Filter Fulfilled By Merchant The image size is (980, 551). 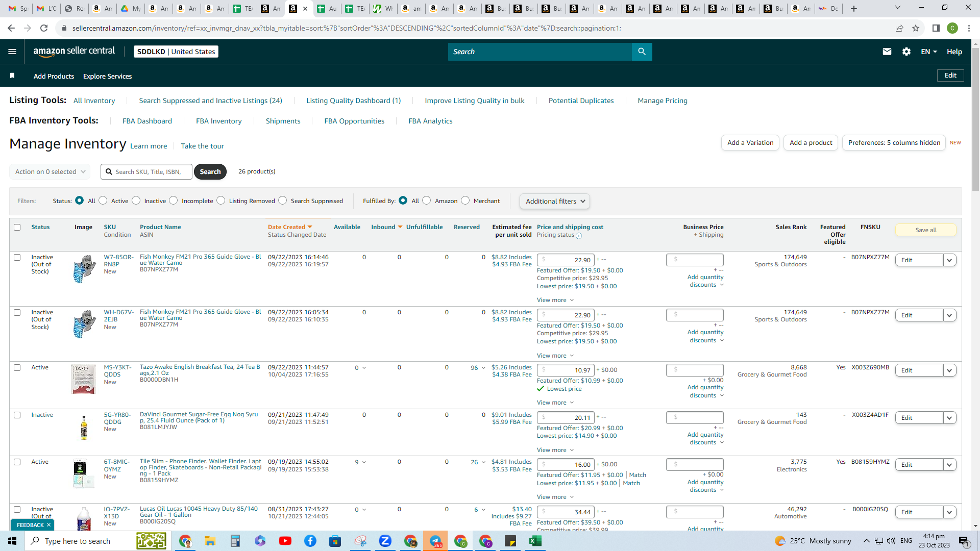tap(465, 201)
